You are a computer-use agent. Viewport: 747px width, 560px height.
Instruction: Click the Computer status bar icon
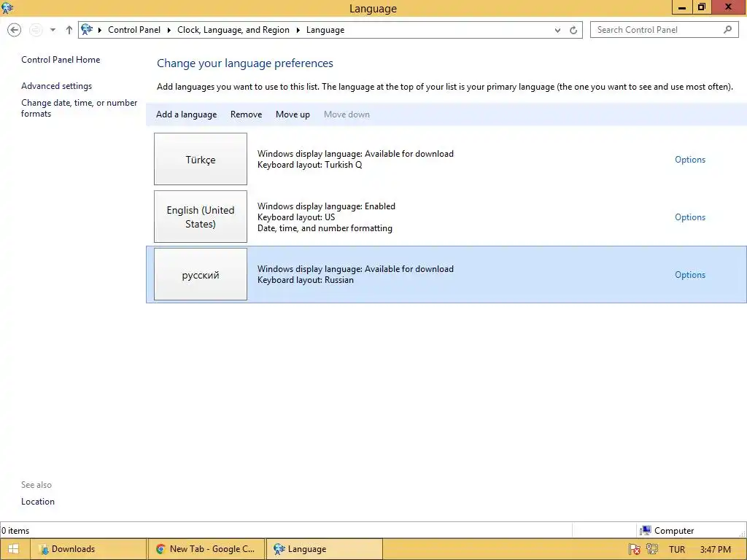(646, 531)
